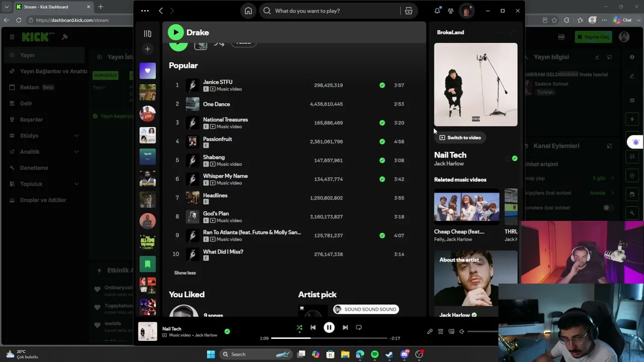Image resolution: width=644 pixels, height=362 pixels.
Task: Click Switch to video button
Action: (x=460, y=138)
